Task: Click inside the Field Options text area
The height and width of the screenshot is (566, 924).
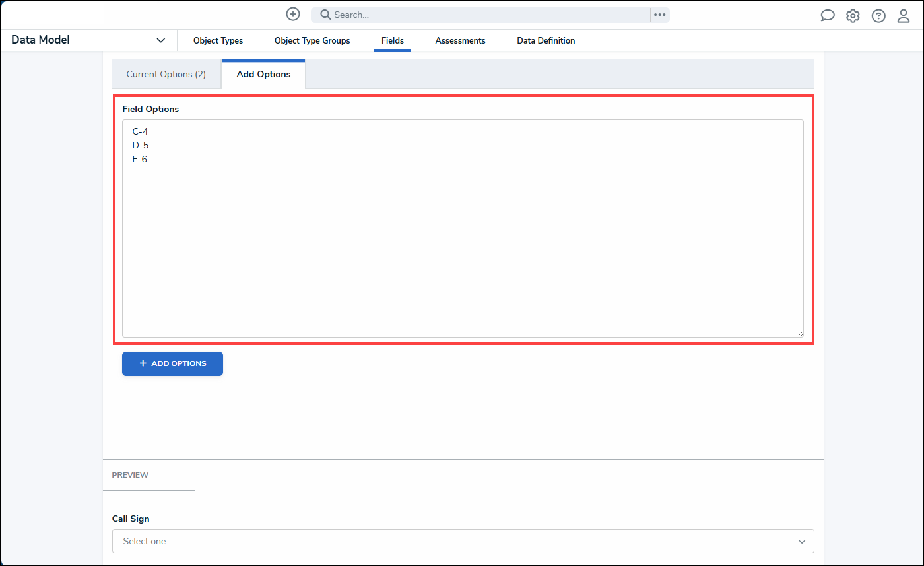Action: point(462,228)
